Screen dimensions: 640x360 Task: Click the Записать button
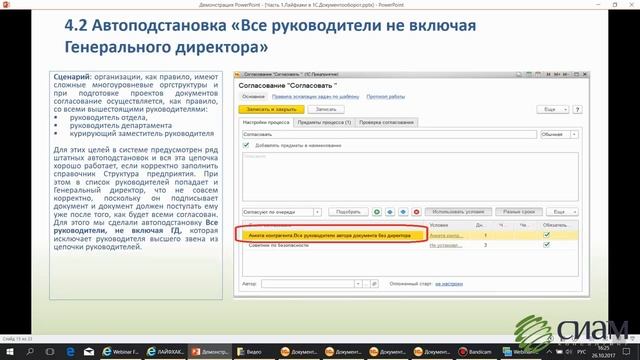[x=326, y=109]
